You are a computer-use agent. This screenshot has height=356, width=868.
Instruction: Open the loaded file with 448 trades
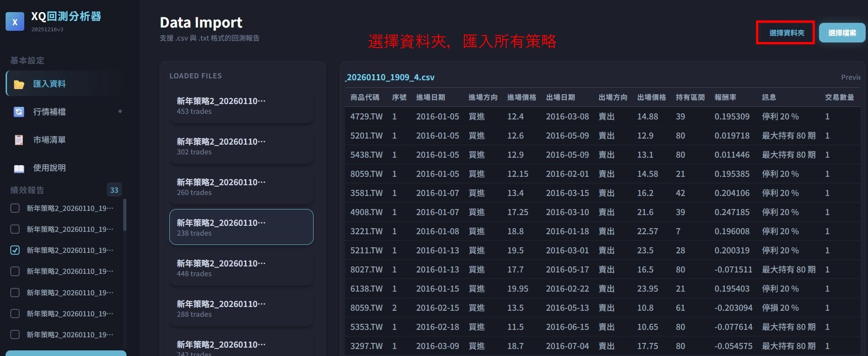(241, 268)
